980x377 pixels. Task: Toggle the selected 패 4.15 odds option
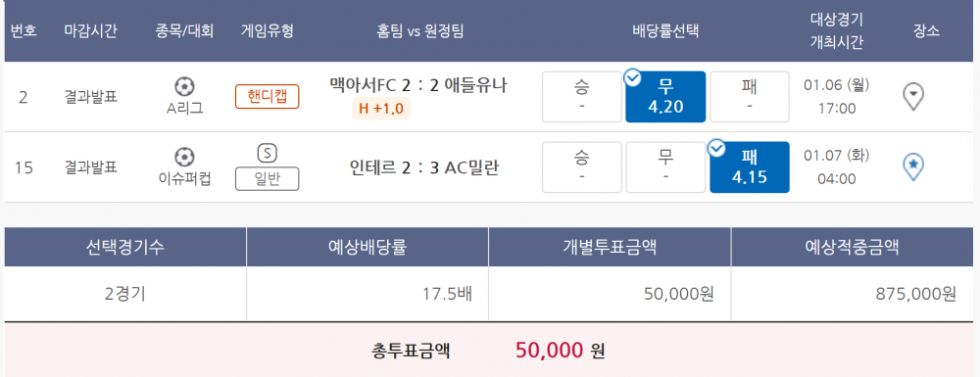click(x=750, y=167)
